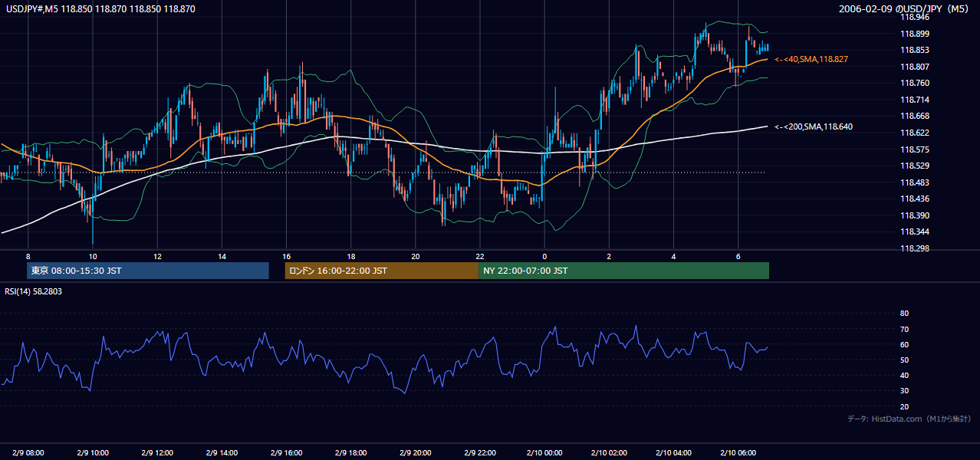This screenshot has height=460, width=980.
Task: Click price axis value 118.899
Action: pyautogui.click(x=914, y=34)
